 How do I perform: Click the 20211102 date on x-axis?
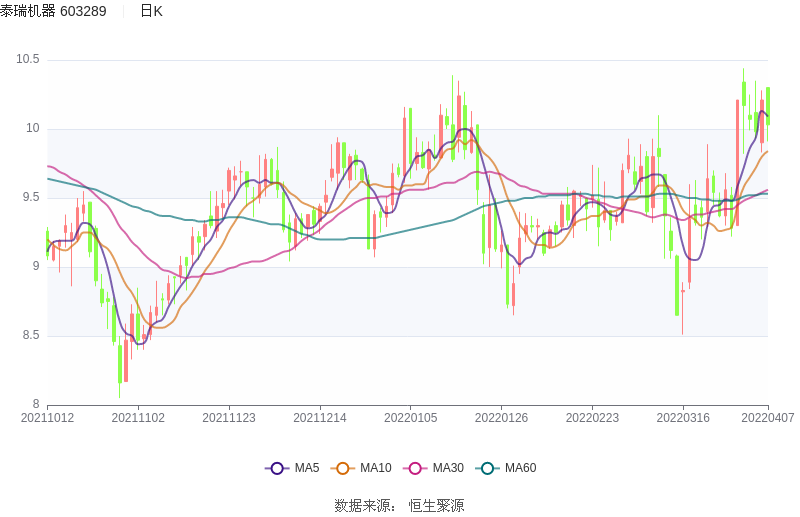(138, 417)
